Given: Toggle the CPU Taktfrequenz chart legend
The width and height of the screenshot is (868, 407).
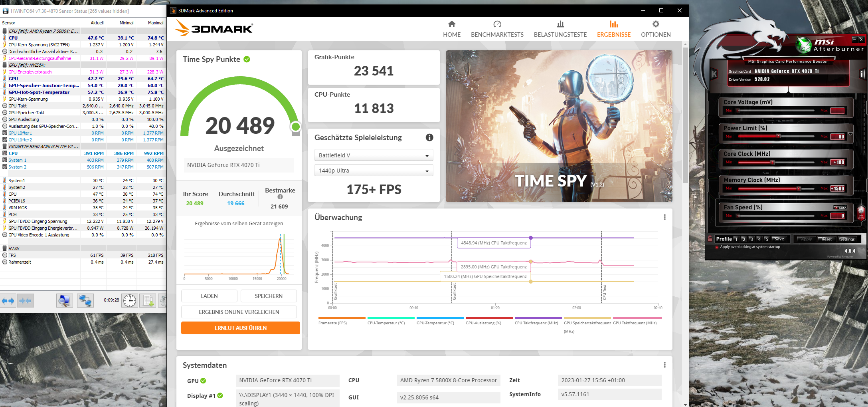Looking at the screenshot, I should tap(538, 321).
